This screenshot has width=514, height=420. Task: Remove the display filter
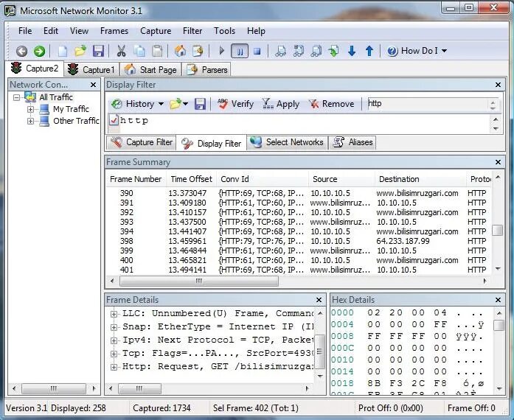(x=332, y=104)
